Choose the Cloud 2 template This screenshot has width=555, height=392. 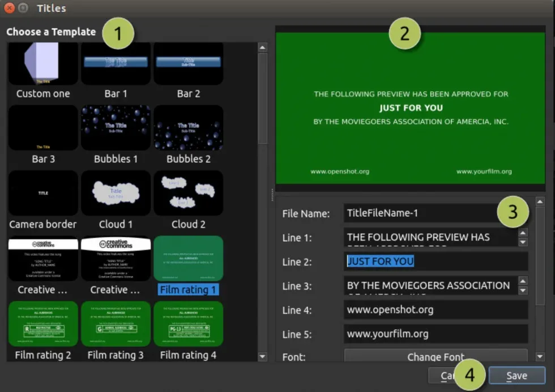click(x=188, y=193)
